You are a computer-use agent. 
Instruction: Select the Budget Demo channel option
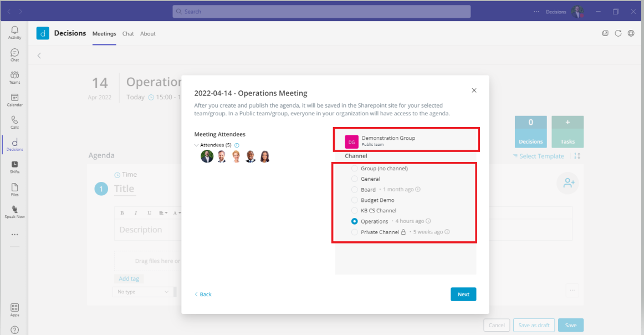tap(355, 200)
